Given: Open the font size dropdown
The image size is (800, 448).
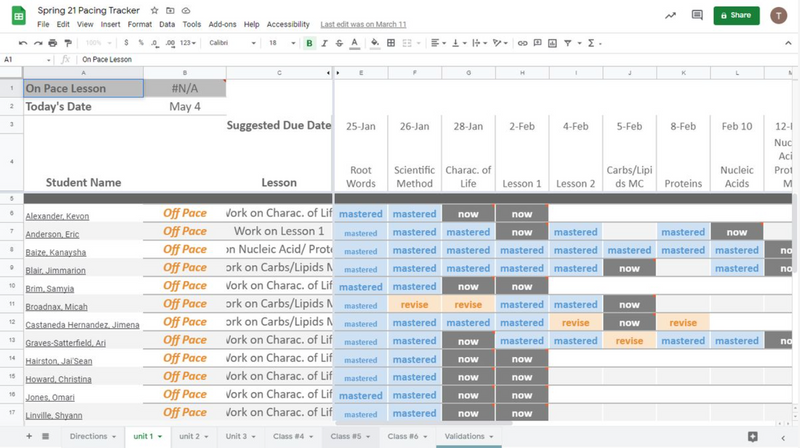Looking at the screenshot, I should point(282,43).
